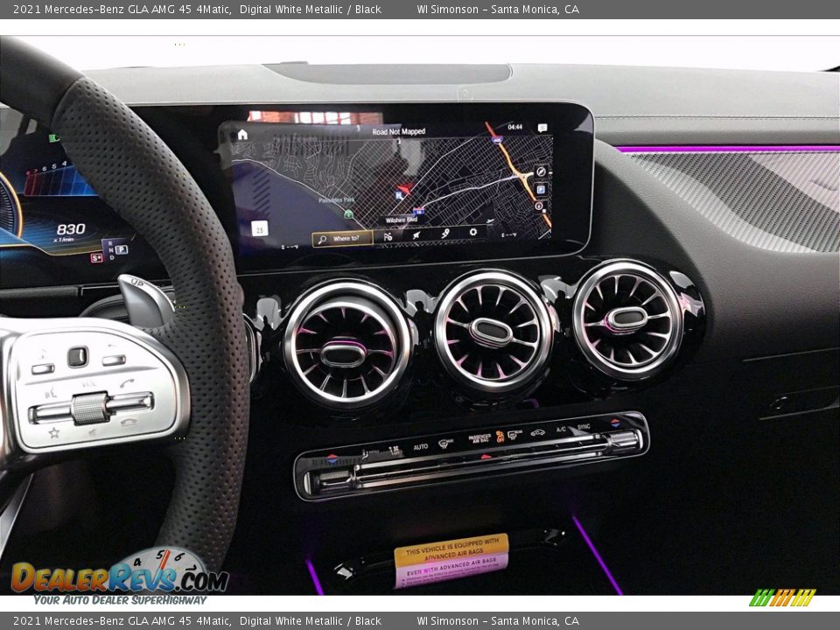Image resolution: width=840 pixels, height=630 pixels.
Task: Tap the left back button on the steering wheel pad
Action: pos(43,368)
